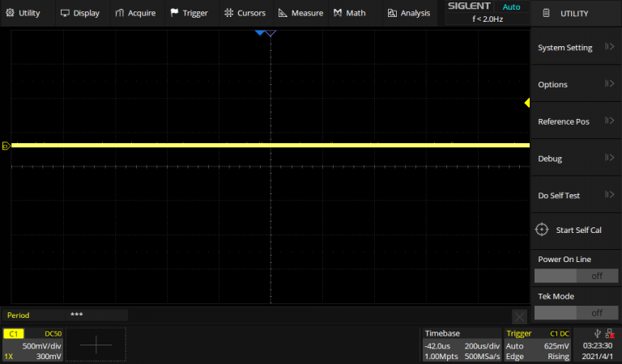Click the Utility gear icon in menu bar

click(x=10, y=13)
